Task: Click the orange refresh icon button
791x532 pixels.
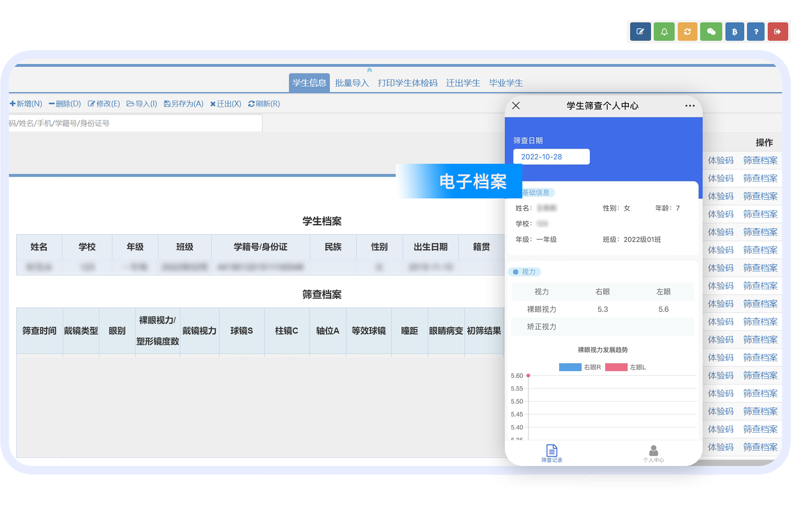Action: click(687, 32)
